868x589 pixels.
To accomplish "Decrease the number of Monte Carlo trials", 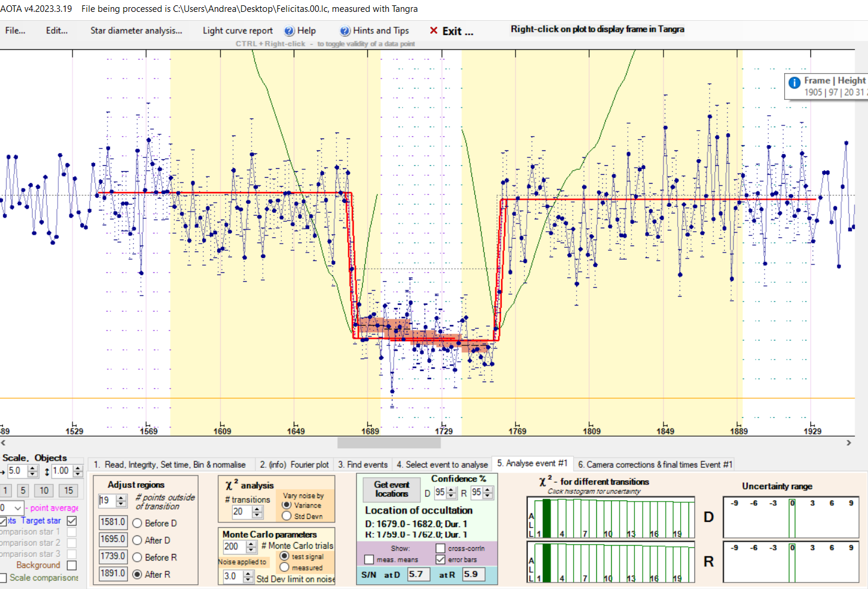I will [x=251, y=549].
